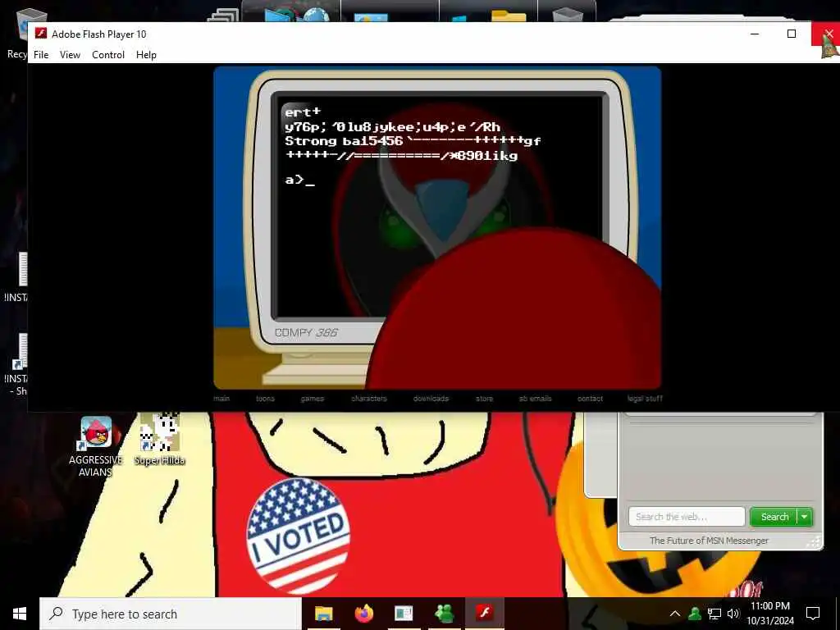Minimize the Adobe Flash Player window
840x630 pixels.
[755, 34]
